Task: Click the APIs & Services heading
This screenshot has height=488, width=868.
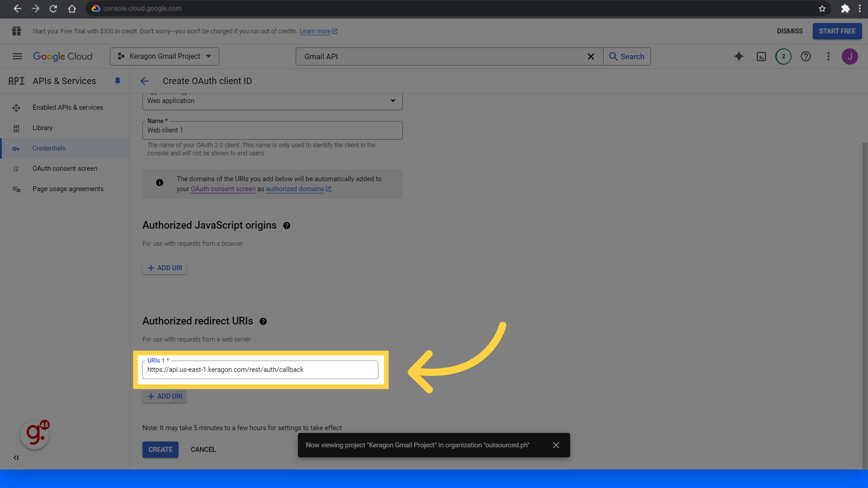Action: pyautogui.click(x=64, y=81)
